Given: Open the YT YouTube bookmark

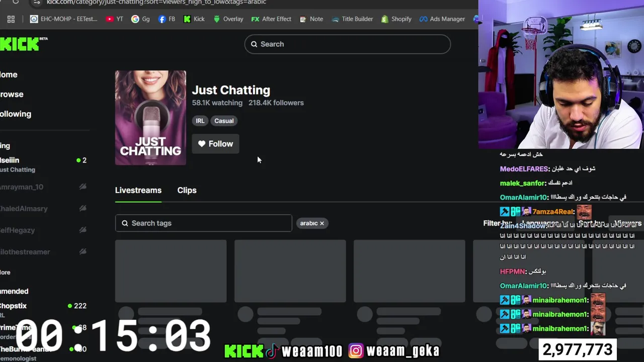Looking at the screenshot, I should pyautogui.click(x=115, y=19).
